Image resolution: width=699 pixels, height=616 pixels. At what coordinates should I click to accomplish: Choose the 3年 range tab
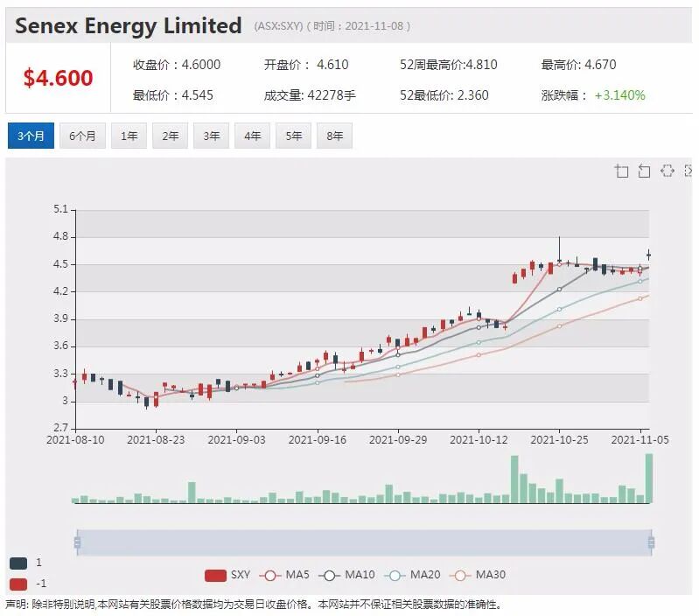(x=211, y=136)
